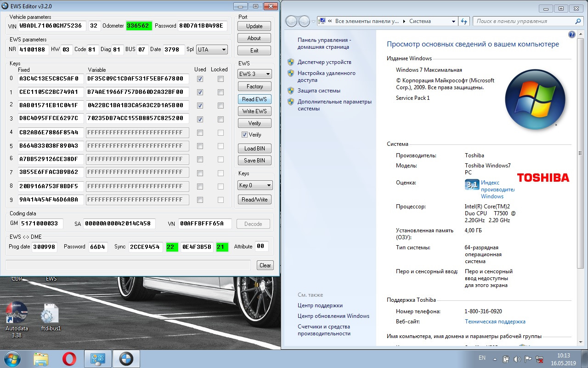Click the Save BIN button

pyautogui.click(x=254, y=161)
